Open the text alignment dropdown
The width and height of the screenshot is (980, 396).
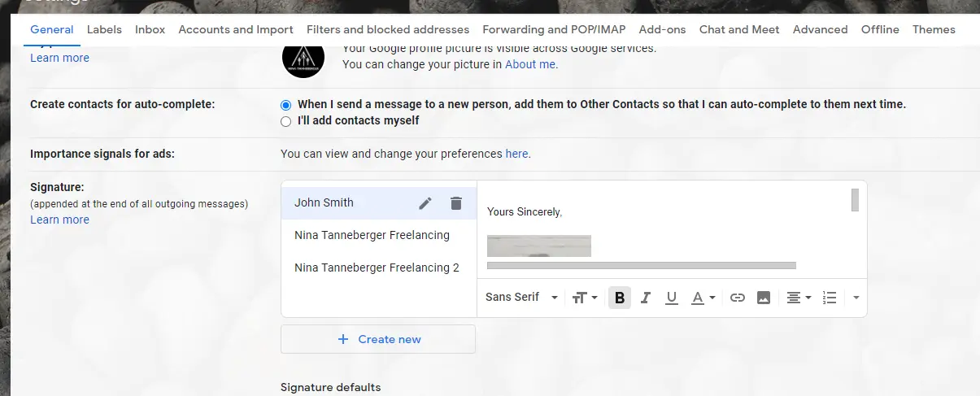(799, 298)
